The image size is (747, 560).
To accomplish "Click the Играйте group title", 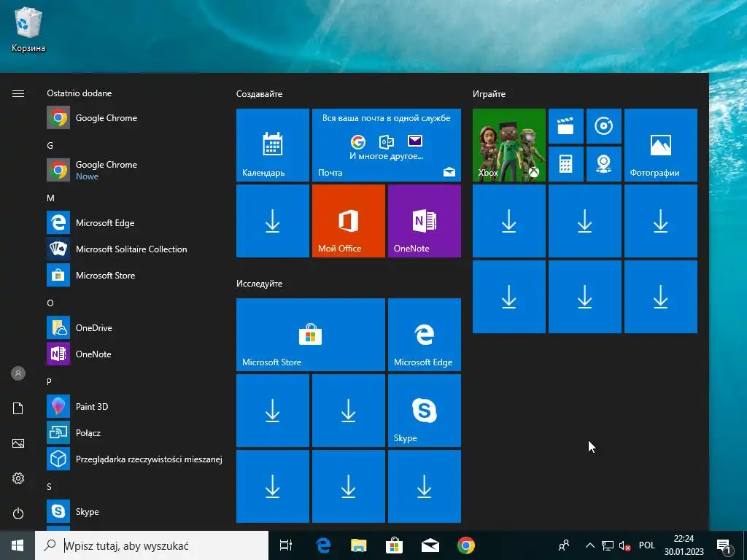I will click(489, 94).
